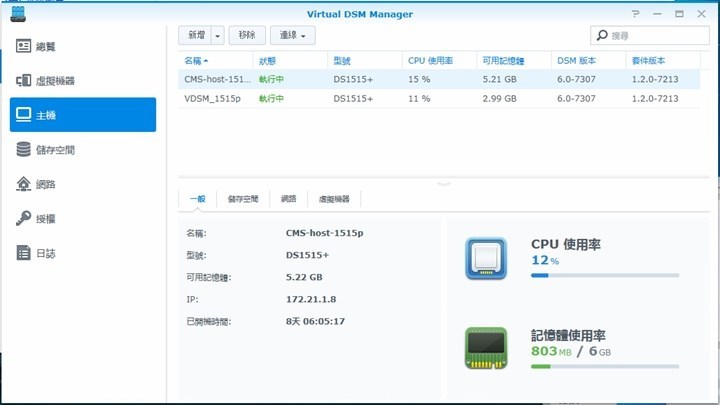This screenshot has width=720, height=405.
Task: Open the 網路 house icon in sidebar
Action: [24, 184]
